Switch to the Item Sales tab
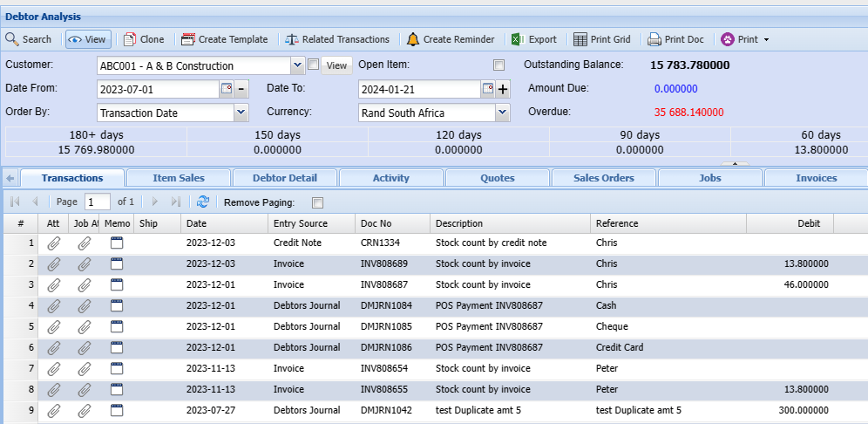Screen dimensions: 868x424 click(179, 178)
